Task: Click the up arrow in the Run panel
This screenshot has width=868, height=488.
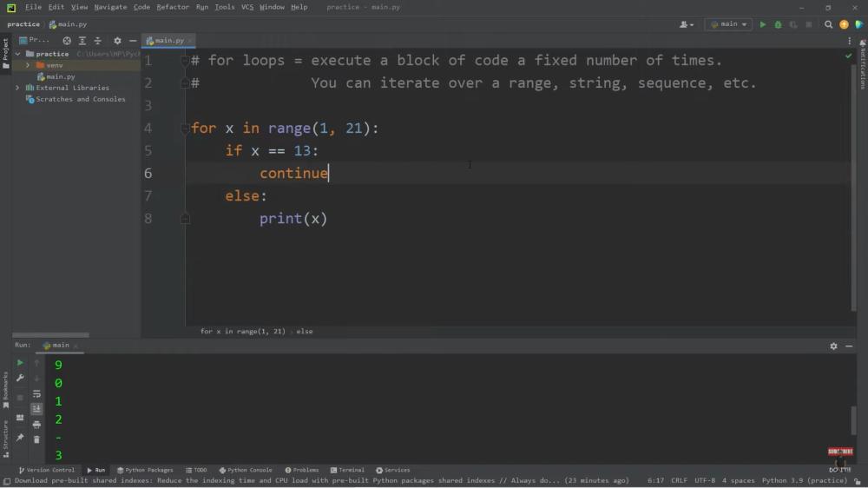Action: coord(36,362)
